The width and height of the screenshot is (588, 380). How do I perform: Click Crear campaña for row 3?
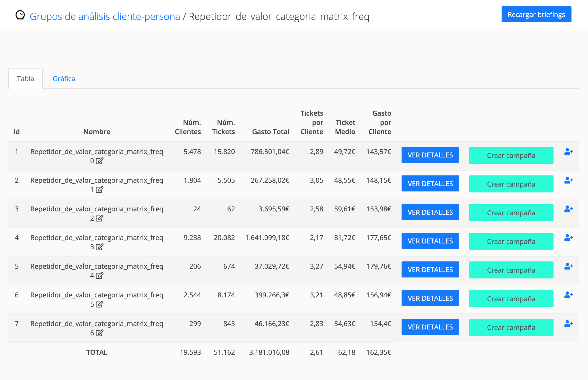pyautogui.click(x=511, y=213)
